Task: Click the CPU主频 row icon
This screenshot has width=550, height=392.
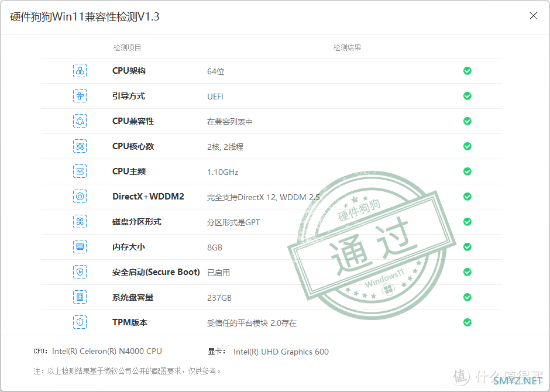Action: 80,171
